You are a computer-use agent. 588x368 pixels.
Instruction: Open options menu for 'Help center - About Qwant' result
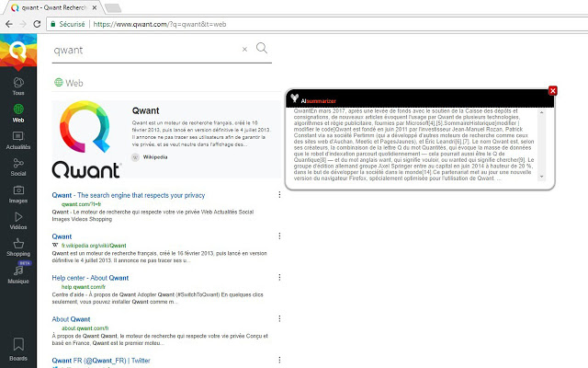[279, 277]
